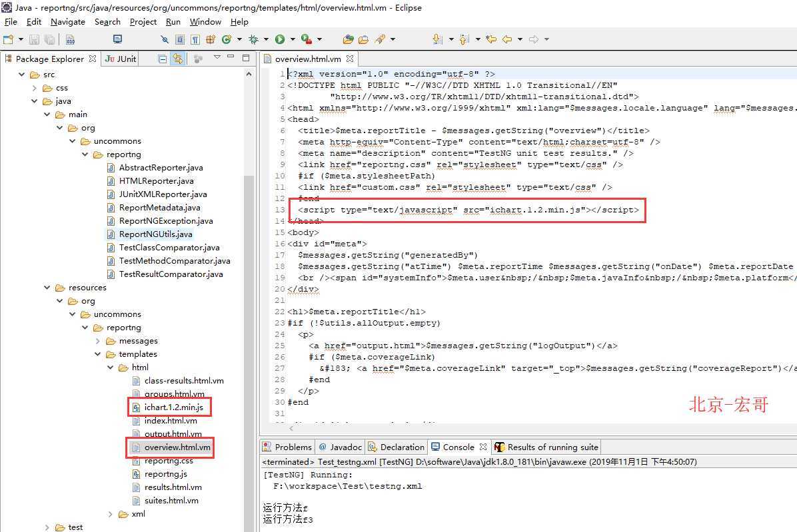Screen dimensions: 797x532
Task: Collapse the main folder node
Action: coord(47,115)
